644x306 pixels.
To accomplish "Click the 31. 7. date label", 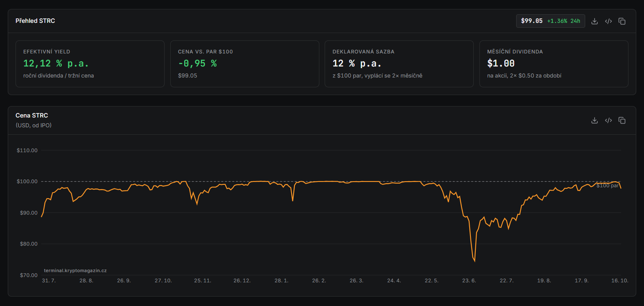I will [49, 281].
